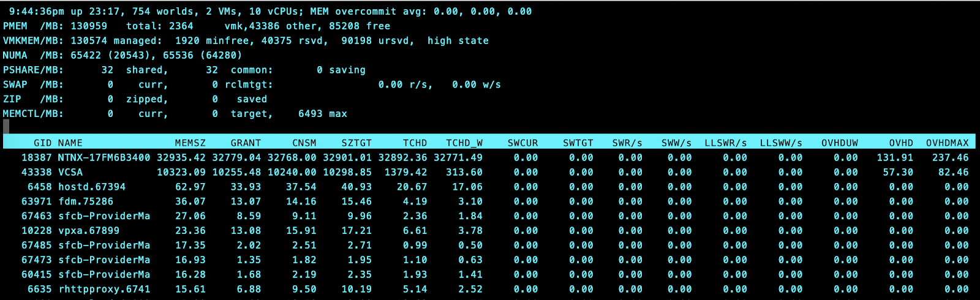980x300 pixels.
Task: Click the OVHDUW column header
Action: tap(840, 143)
